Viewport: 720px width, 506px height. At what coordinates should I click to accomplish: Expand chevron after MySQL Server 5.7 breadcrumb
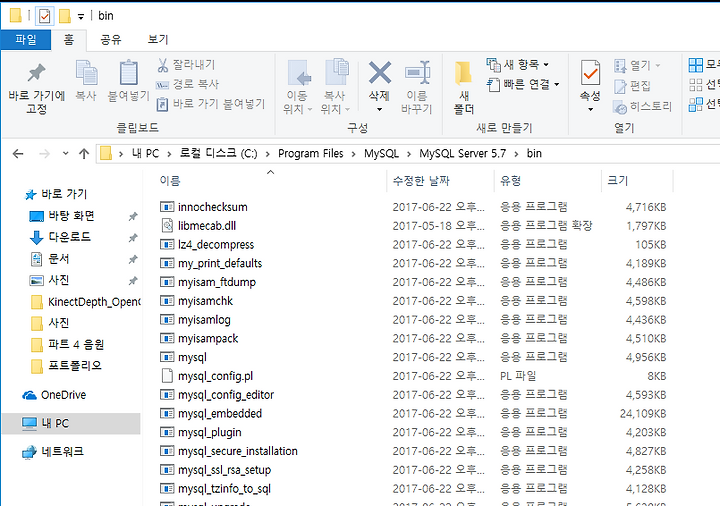517,154
